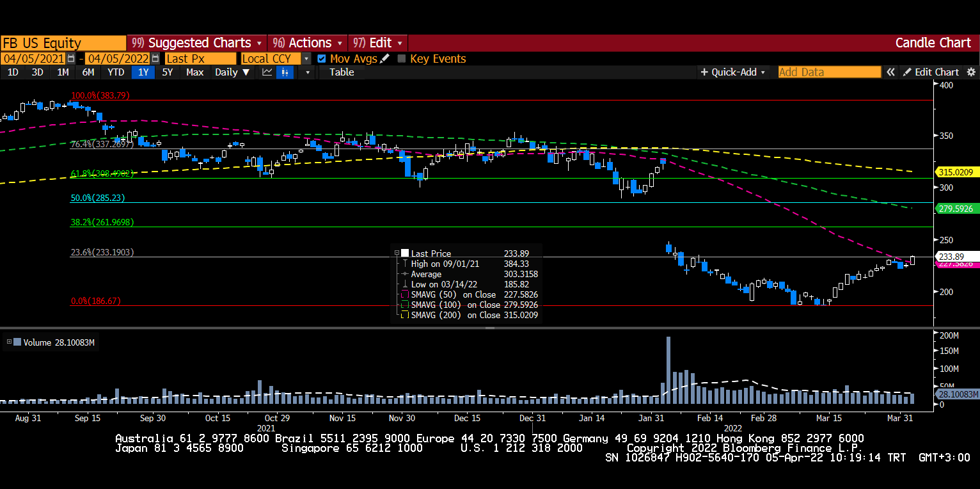
Task: Click the 38.2%(261.9698) Fibonacci label
Action: pos(102,222)
